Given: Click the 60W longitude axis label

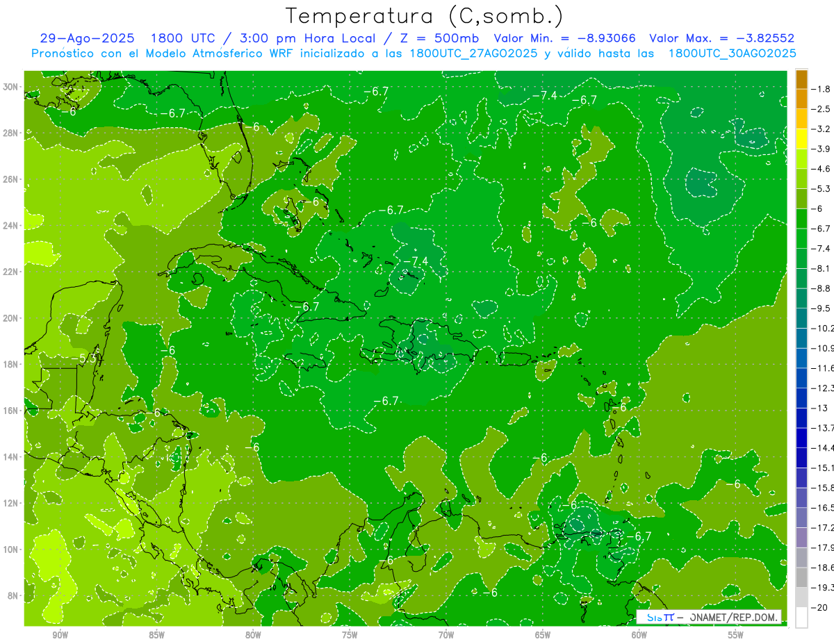Looking at the screenshot, I should click(639, 635).
